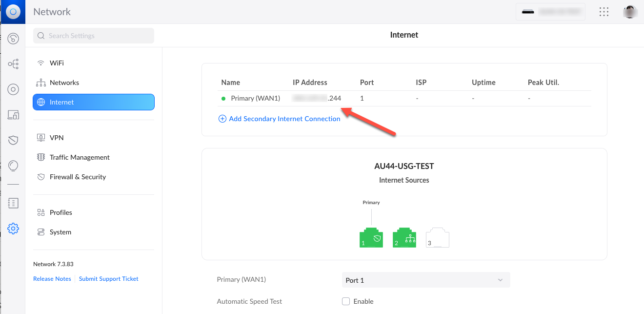Open the lightbulb Insights icon
The width and height of the screenshot is (644, 314).
coord(13,166)
